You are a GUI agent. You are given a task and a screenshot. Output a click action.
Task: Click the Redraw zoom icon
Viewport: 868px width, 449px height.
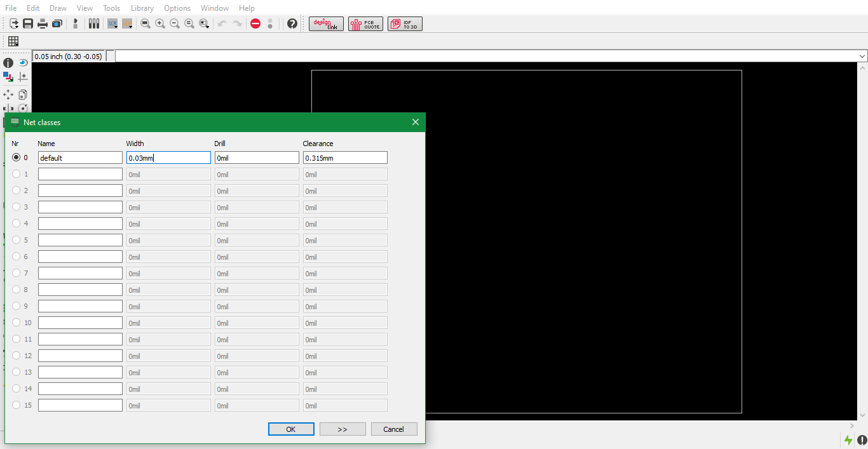pyautogui.click(x=189, y=23)
